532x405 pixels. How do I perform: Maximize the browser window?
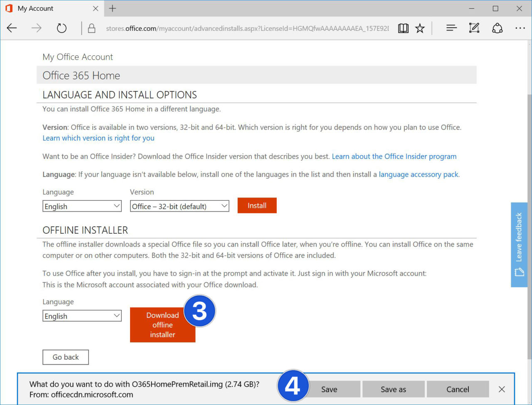[495, 8]
